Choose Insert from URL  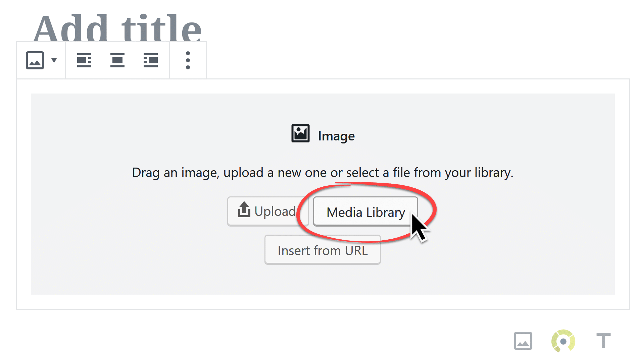[x=323, y=250]
